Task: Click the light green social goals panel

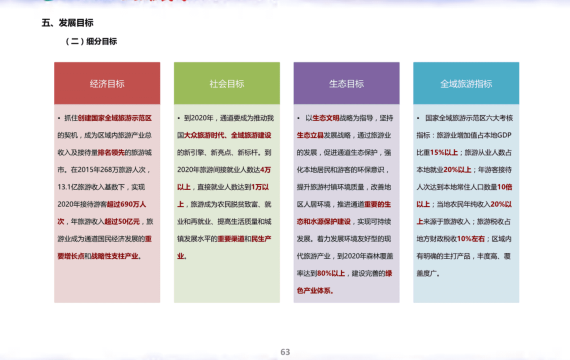Action: 227,204
